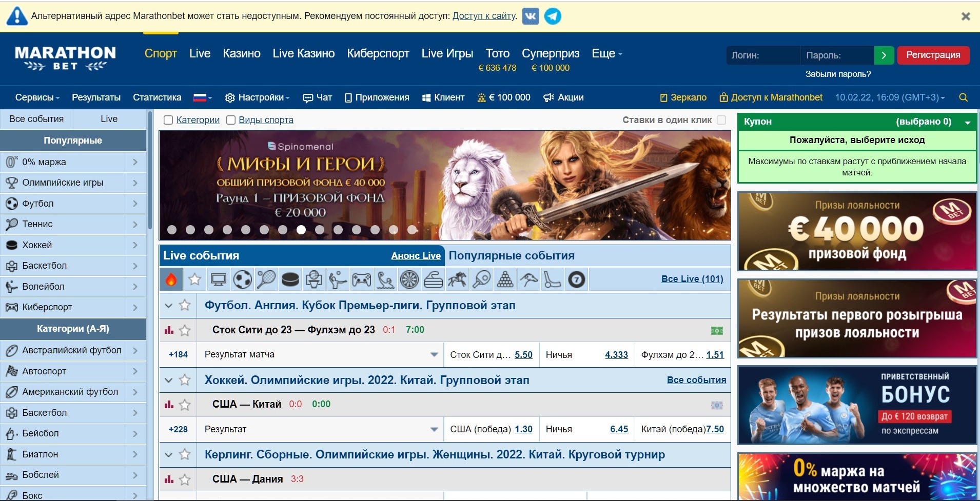This screenshot has height=501, width=980.
Task: Collapse the Керлинг Сборные section
Action: point(168,455)
